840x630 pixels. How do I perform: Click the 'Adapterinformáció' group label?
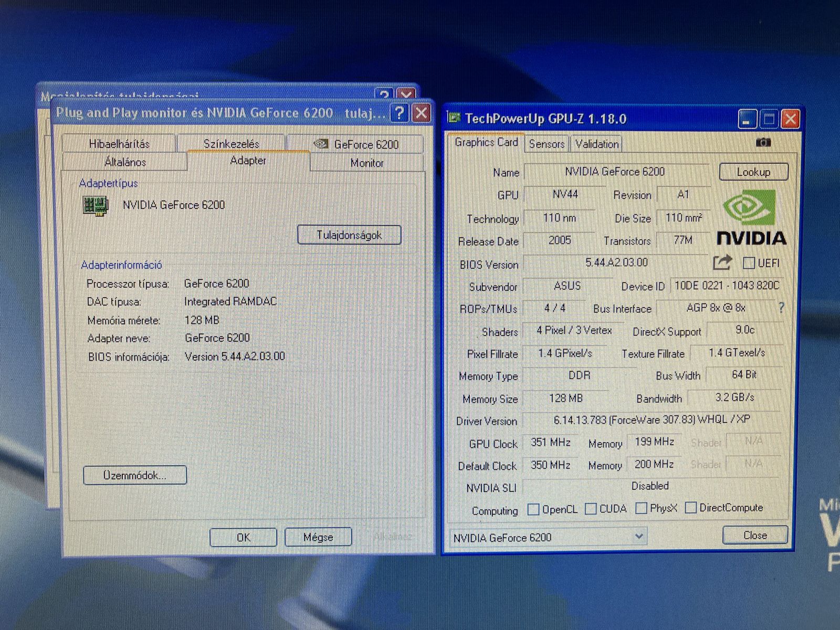pos(121,265)
